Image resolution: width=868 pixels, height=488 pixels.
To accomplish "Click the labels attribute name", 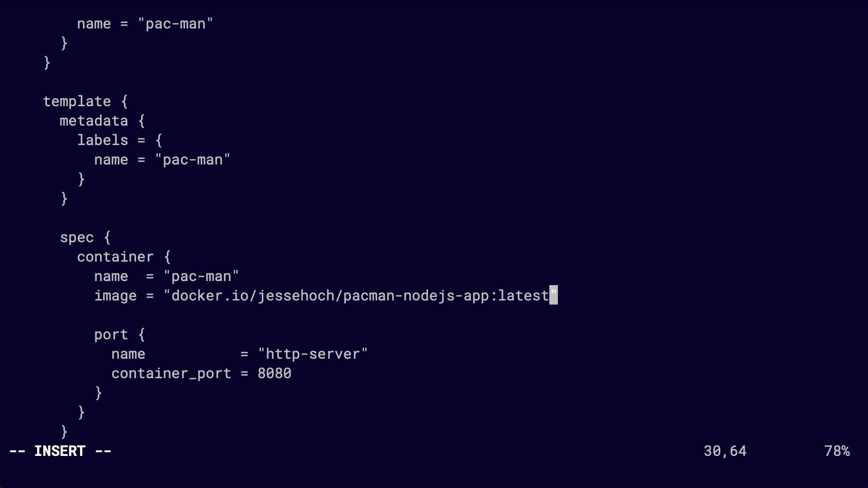I will point(103,141).
